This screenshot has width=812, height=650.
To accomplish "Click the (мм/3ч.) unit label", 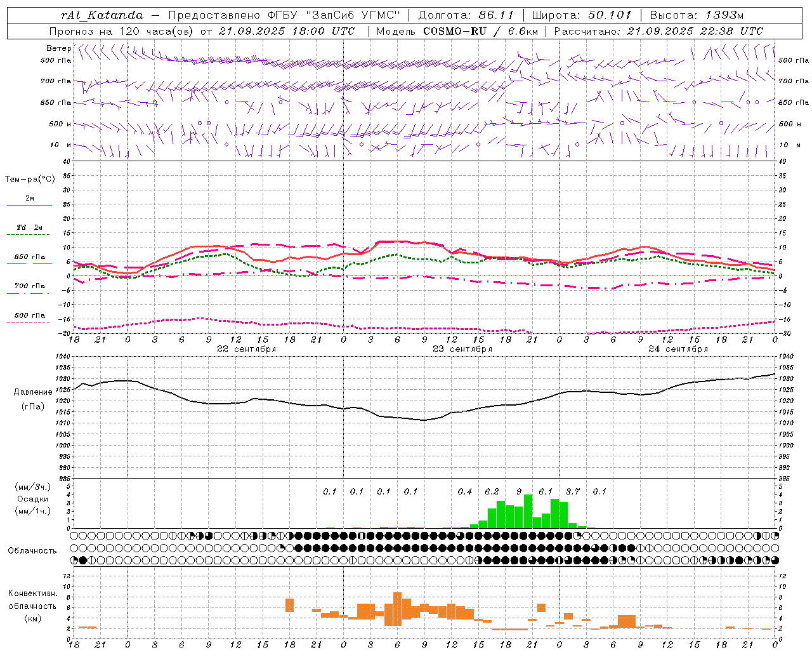I will (x=32, y=487).
